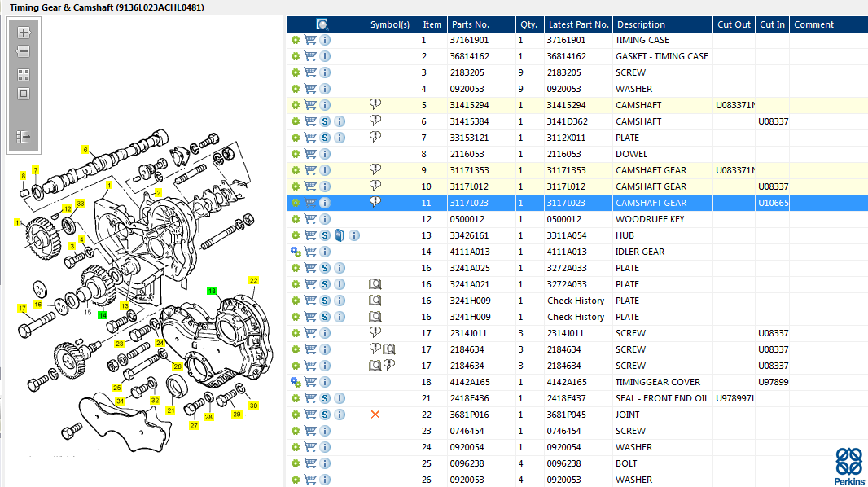The image size is (868, 487).
Task: Click the Check History latest part entry
Action: 576,301
